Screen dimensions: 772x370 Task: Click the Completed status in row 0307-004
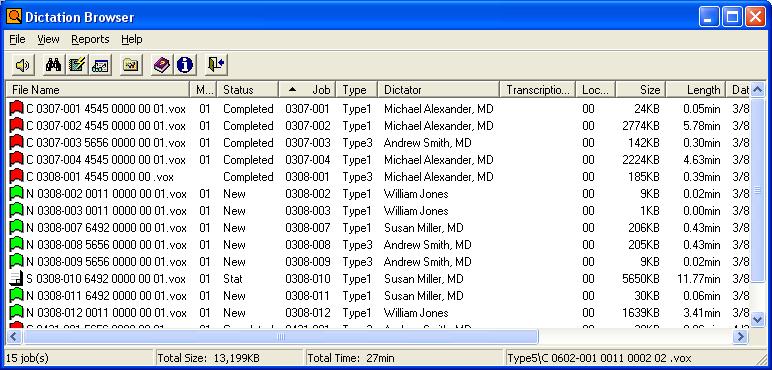248,160
